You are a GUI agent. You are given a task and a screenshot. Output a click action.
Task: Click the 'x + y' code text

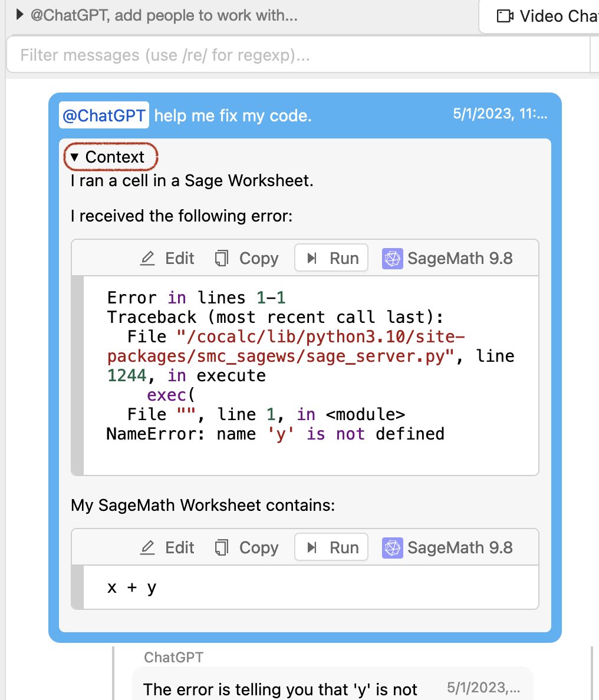point(132,587)
